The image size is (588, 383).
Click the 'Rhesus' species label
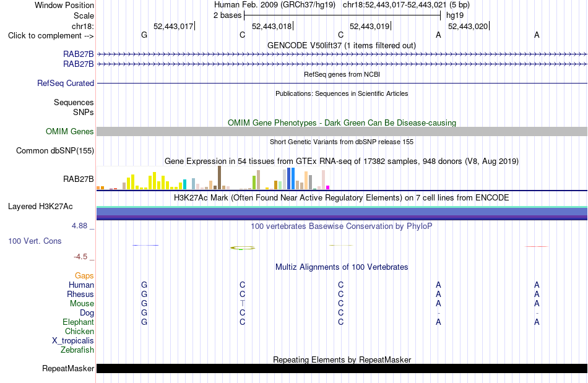pos(80,294)
